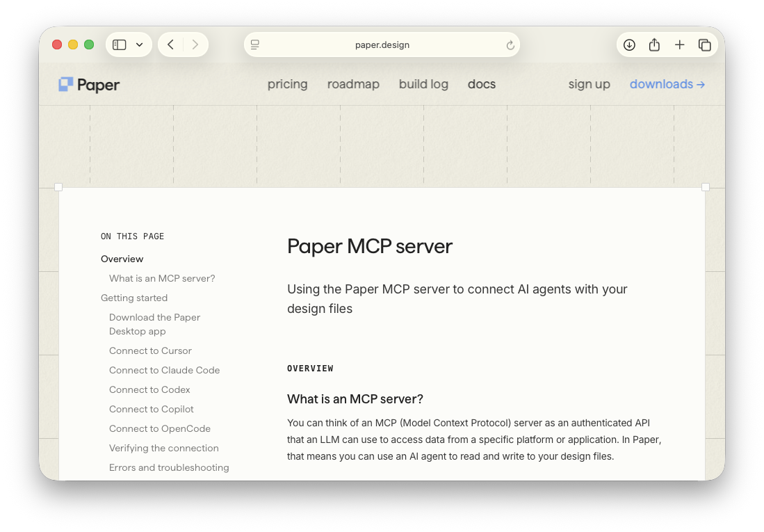Select Verifying the connection in sidebar
The height and width of the screenshot is (532, 764).
pos(163,448)
